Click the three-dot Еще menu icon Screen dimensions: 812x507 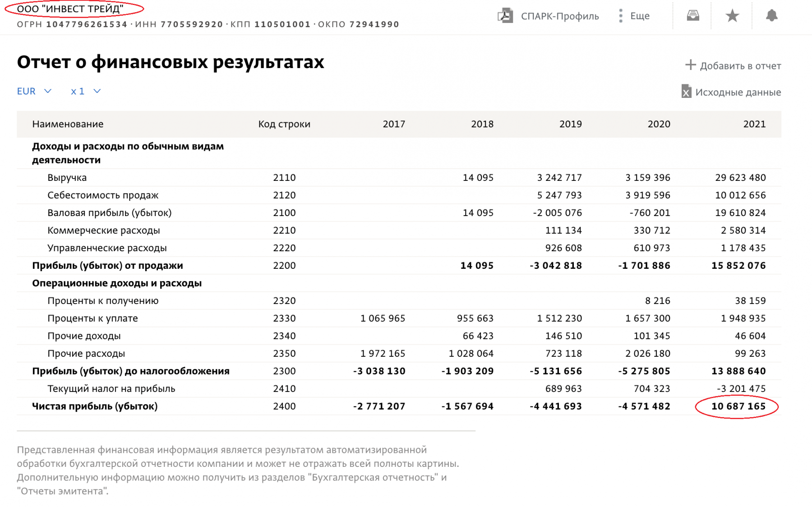point(621,16)
